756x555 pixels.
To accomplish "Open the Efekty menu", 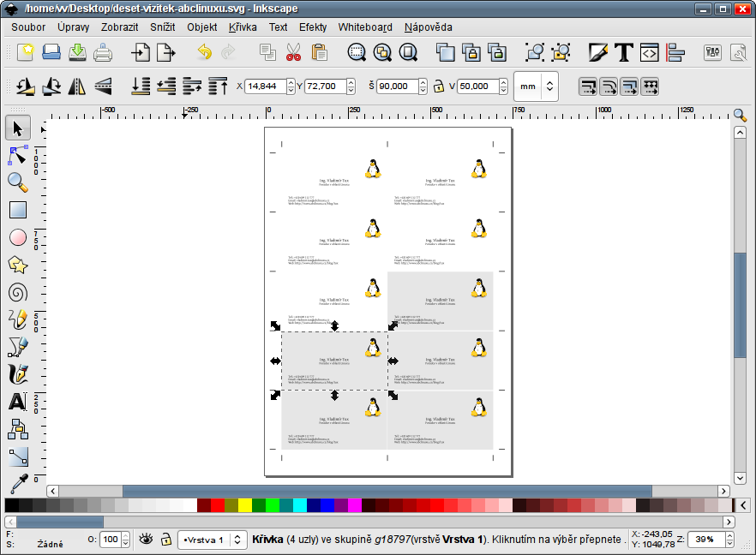I will click(313, 27).
